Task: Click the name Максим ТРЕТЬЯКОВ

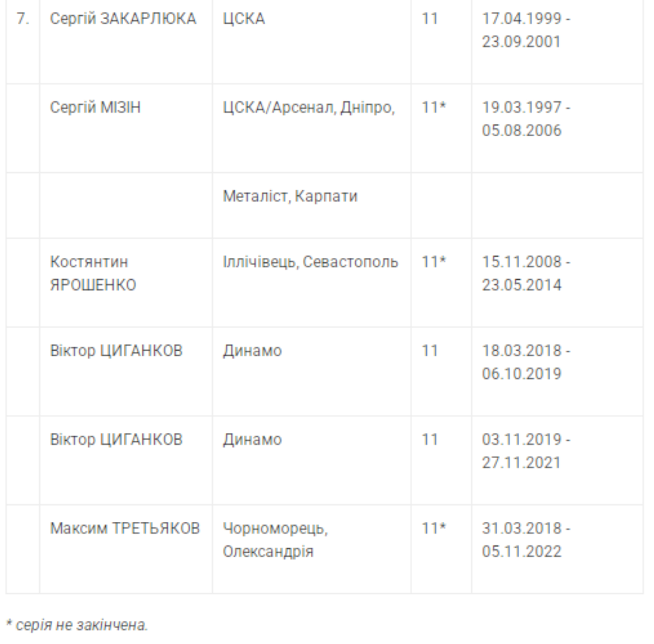Action: (x=125, y=528)
